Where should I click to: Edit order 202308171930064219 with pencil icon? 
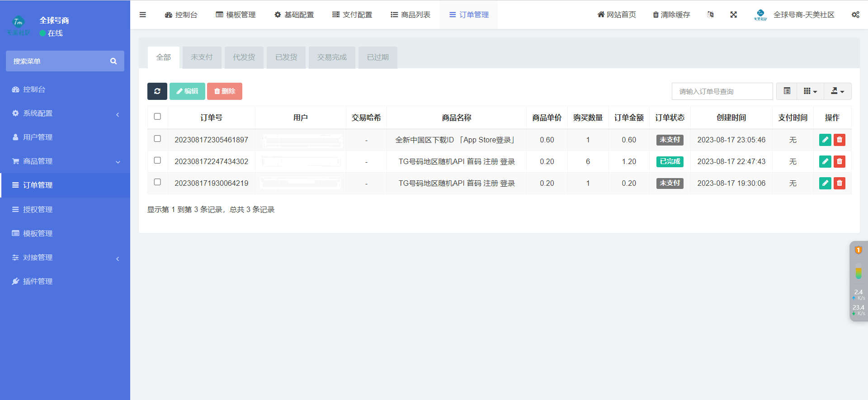(825, 184)
